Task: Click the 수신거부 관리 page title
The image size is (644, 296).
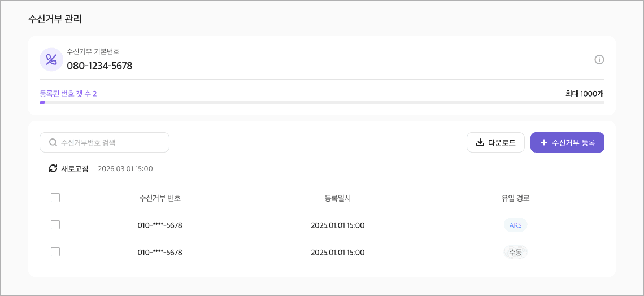Action: pos(55,19)
